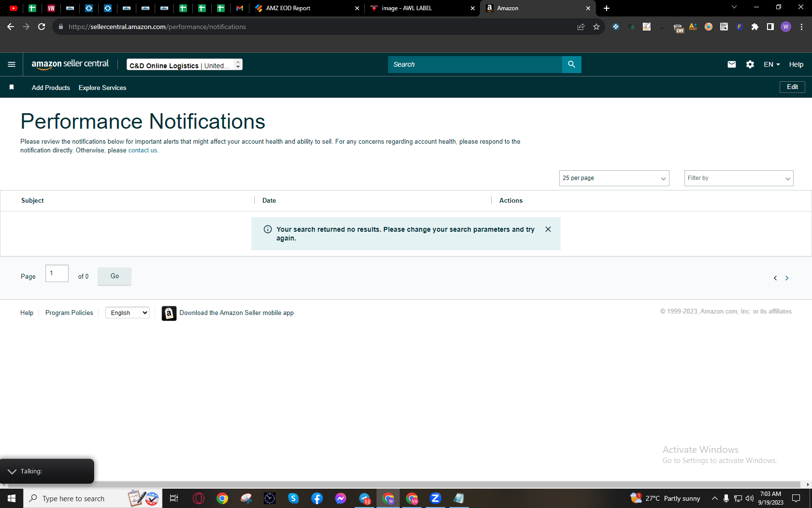Click the bookmark flag icon
The height and width of the screenshot is (508, 812).
[x=12, y=87]
